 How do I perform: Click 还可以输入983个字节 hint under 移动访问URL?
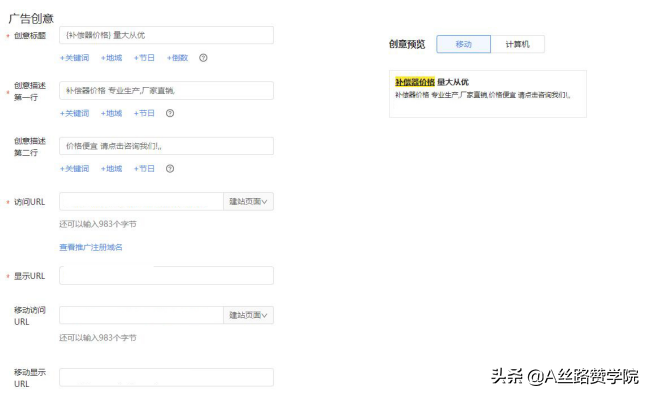[98, 338]
